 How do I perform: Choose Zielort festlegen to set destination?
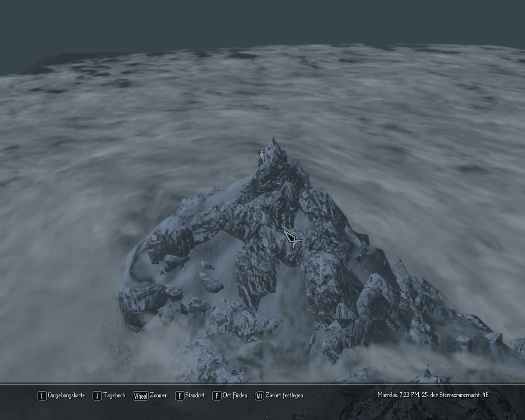(x=284, y=395)
